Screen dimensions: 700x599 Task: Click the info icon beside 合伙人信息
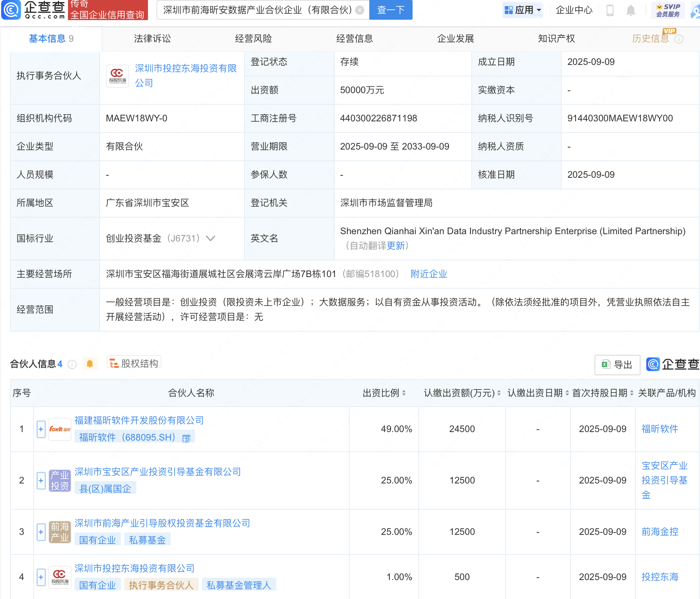72,364
